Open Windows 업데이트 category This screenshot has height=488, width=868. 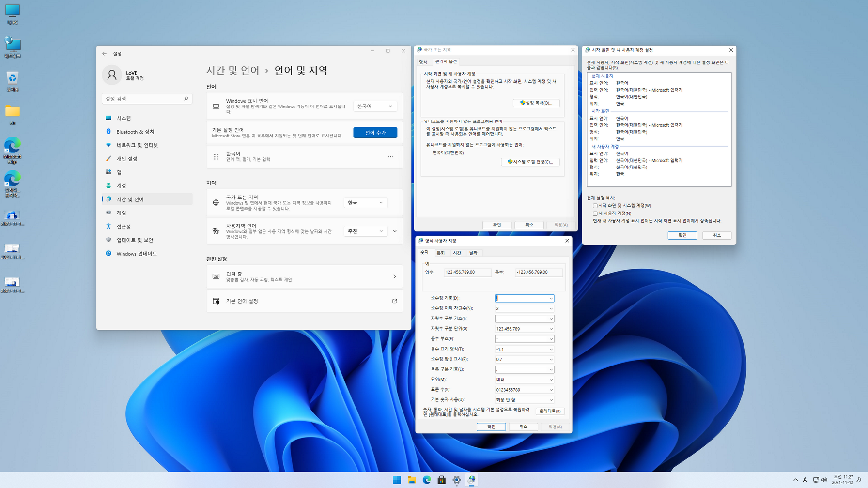pos(147,254)
